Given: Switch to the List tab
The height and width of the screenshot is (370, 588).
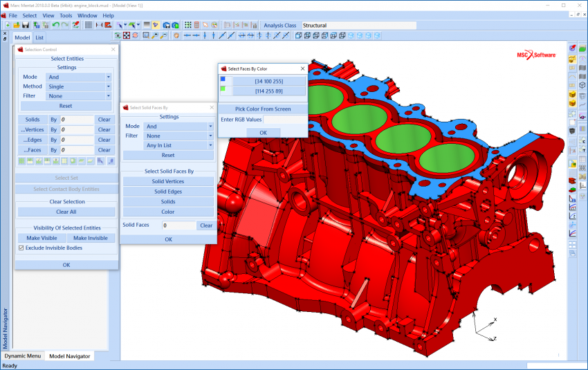Looking at the screenshot, I should (x=39, y=37).
